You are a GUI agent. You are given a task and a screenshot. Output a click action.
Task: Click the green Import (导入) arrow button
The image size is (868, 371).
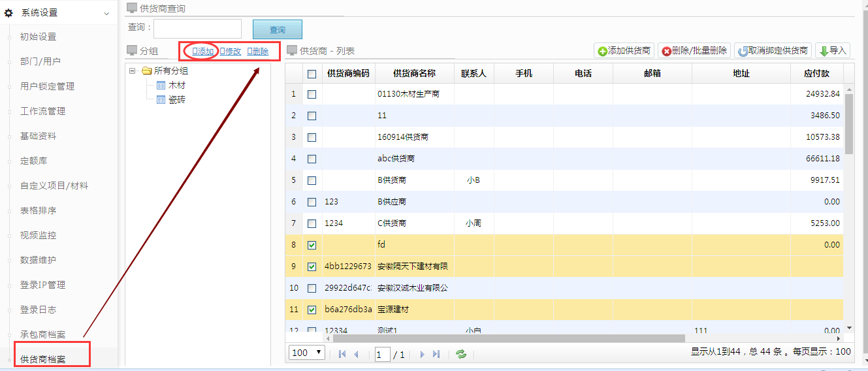(832, 51)
